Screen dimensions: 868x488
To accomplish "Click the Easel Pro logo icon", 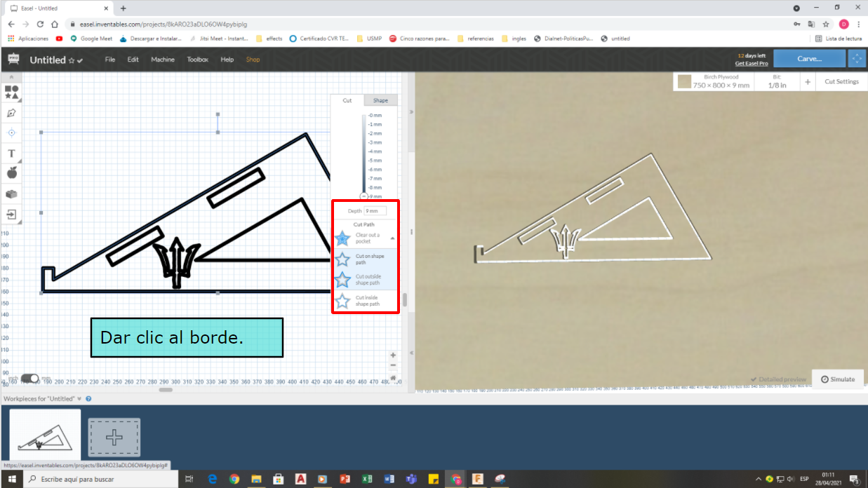I will pyautogui.click(x=13, y=59).
